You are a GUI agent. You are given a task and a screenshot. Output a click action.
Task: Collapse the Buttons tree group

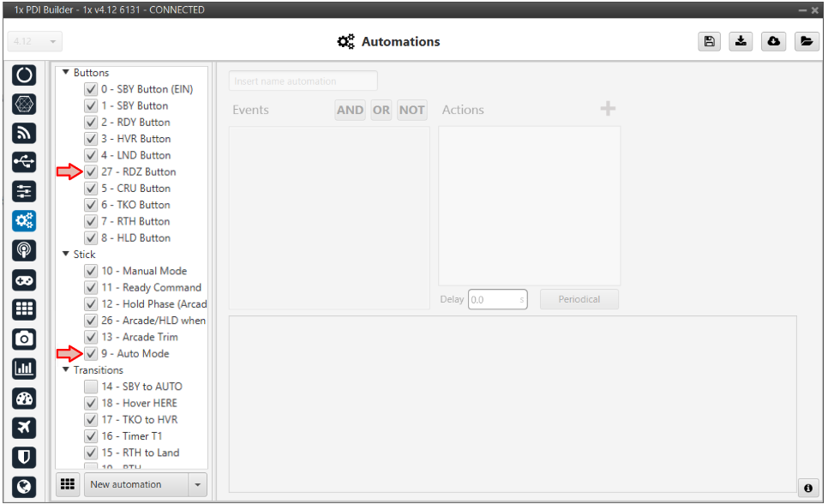pyautogui.click(x=66, y=73)
